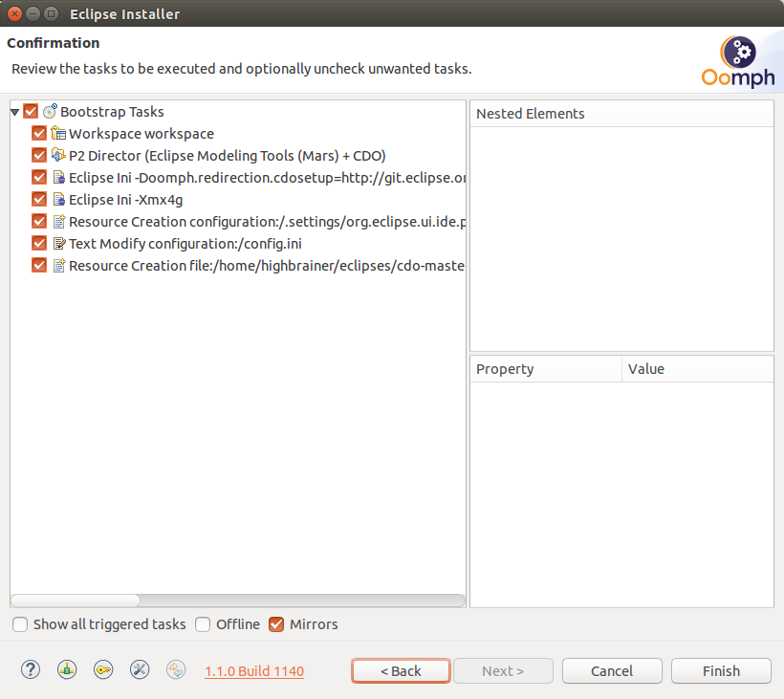Enable the Offline checkbox
Image resolution: width=784 pixels, height=699 pixels.
pos(203,624)
